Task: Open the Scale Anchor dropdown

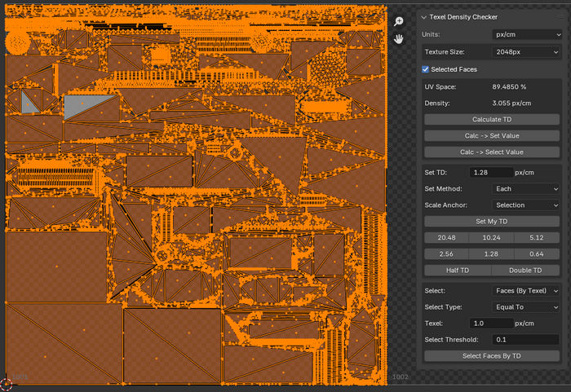Action: tap(526, 205)
